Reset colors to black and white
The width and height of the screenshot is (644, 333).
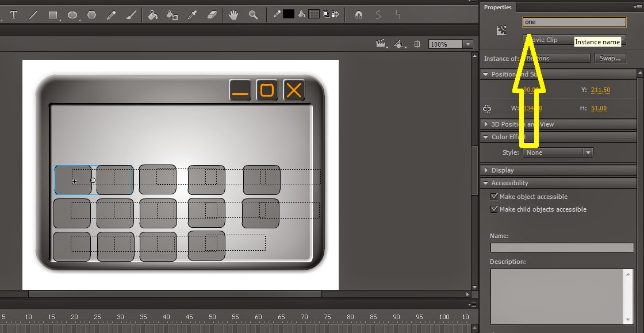(x=327, y=14)
